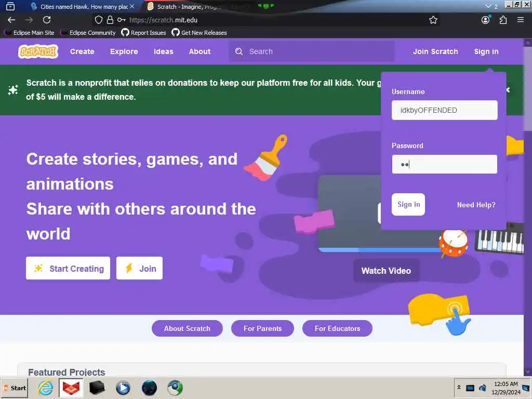This screenshot has width=532, height=399.
Task: Bookmark this page with the star icon
Action: point(433,20)
